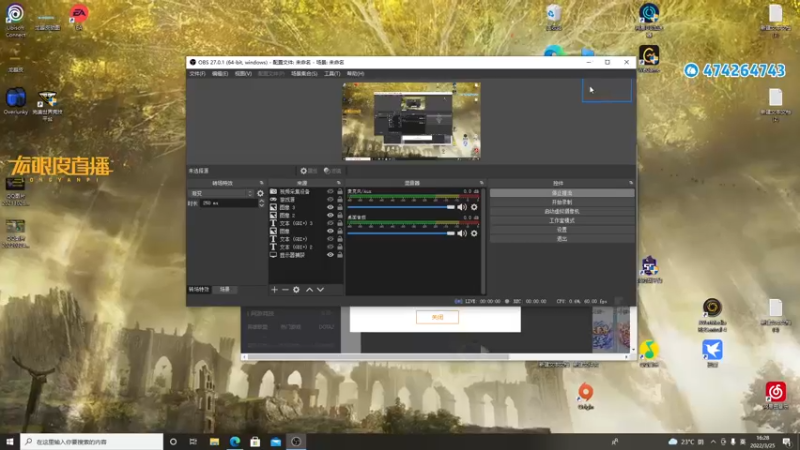Remove selected source with the minus icon

point(285,290)
